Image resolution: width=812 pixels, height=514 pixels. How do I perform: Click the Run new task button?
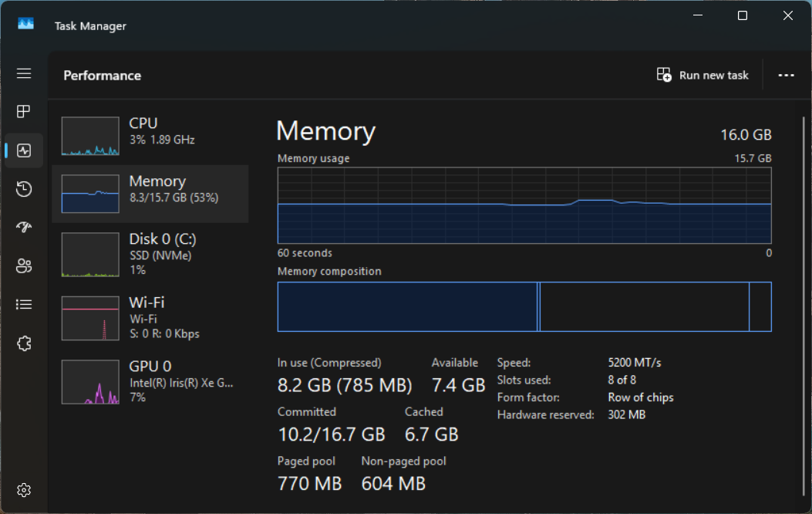coord(702,76)
